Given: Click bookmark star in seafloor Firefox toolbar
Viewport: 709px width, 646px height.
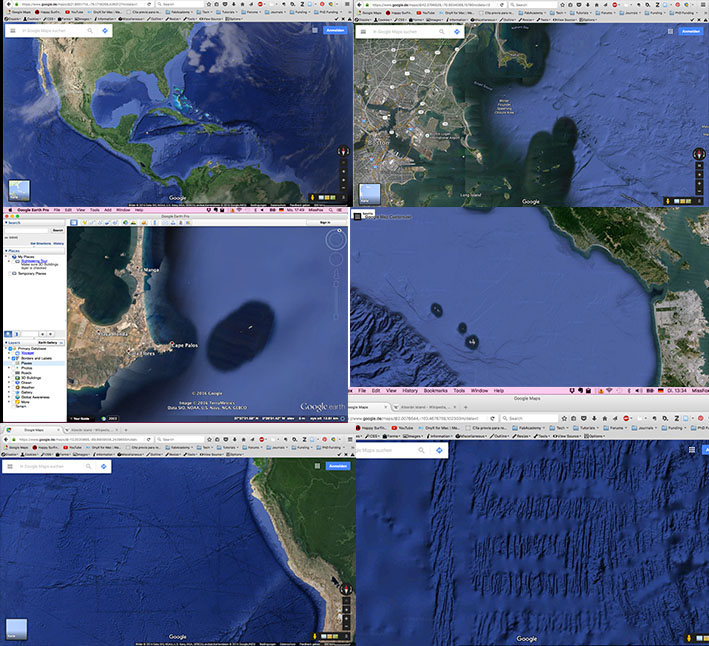Looking at the screenshot, I should click(x=564, y=418).
